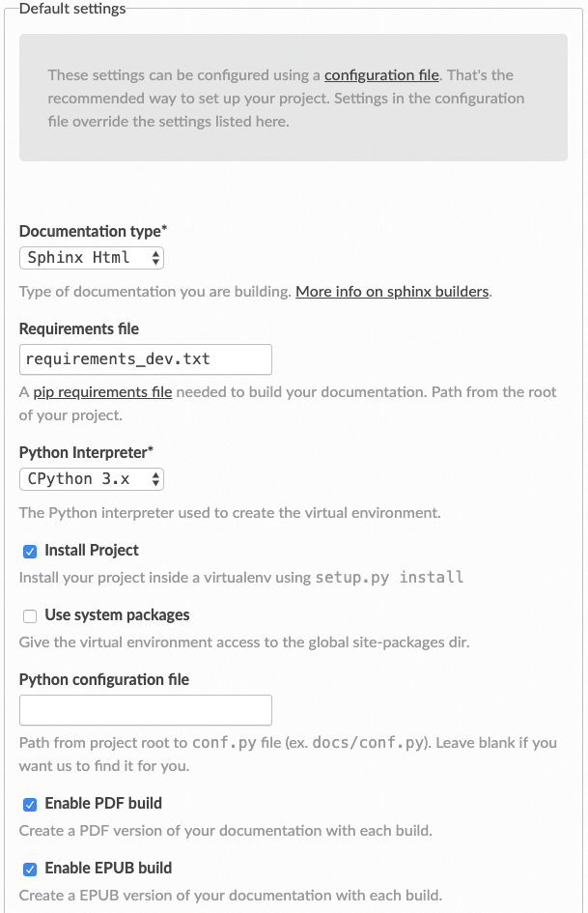Focus the Requirements file text field
This screenshot has width=588, height=913.
coord(146,359)
